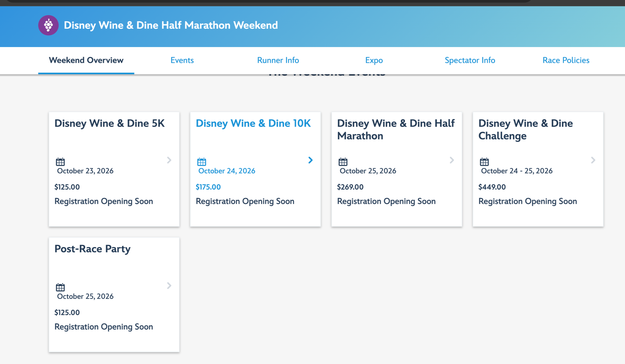The width and height of the screenshot is (625, 364).
Task: Open the Challenge card via its chevron
Action: (593, 160)
